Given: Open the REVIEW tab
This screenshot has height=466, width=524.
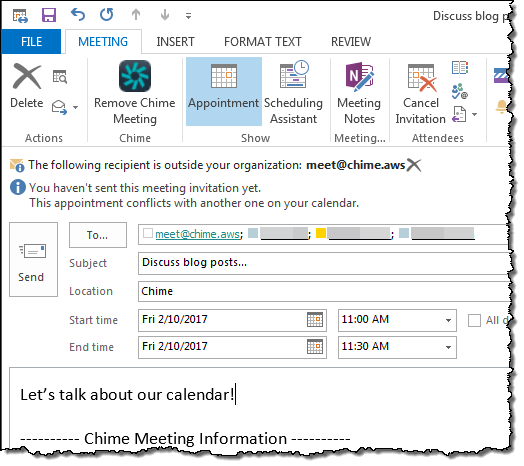Looking at the screenshot, I should [x=351, y=41].
